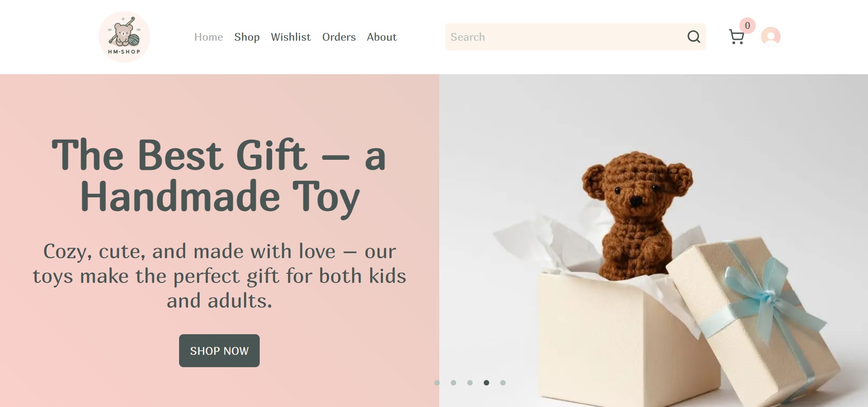Click the magnifying glass search icon
Image resolution: width=868 pixels, height=407 pixels.
693,37
